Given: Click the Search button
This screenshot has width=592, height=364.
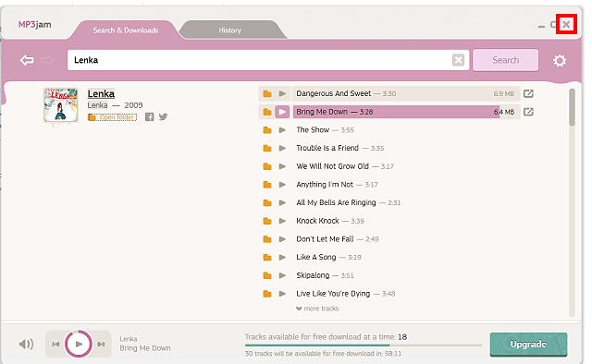Looking at the screenshot, I should [506, 60].
